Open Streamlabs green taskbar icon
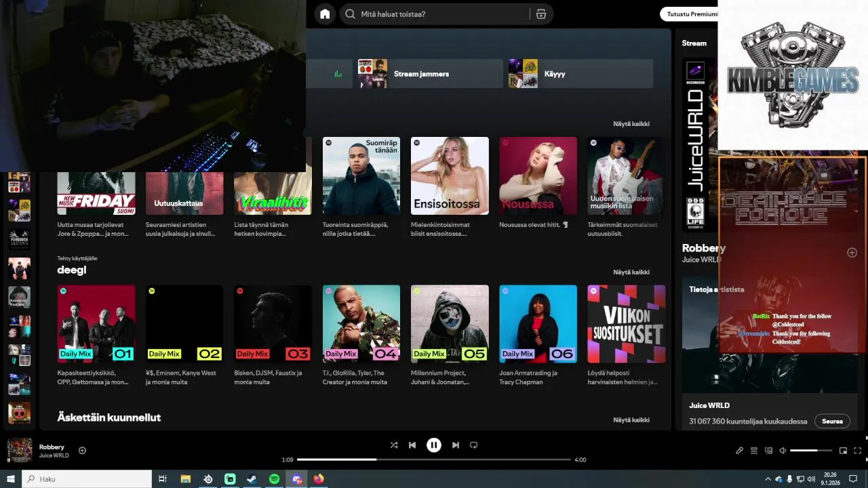Viewport: 868px width, 488px height. click(x=230, y=479)
